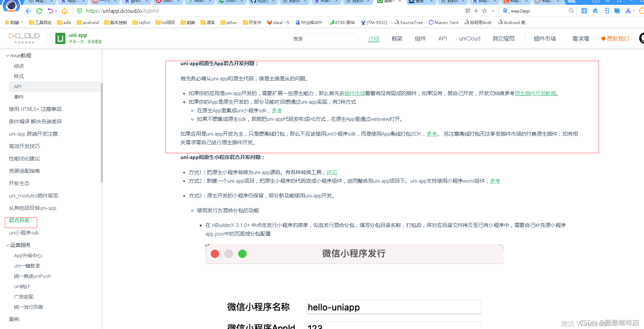Screen dimensions: 644x329
Task: Open the 版本控制 bookmark folder
Action: pyautogui.click(x=116, y=23)
